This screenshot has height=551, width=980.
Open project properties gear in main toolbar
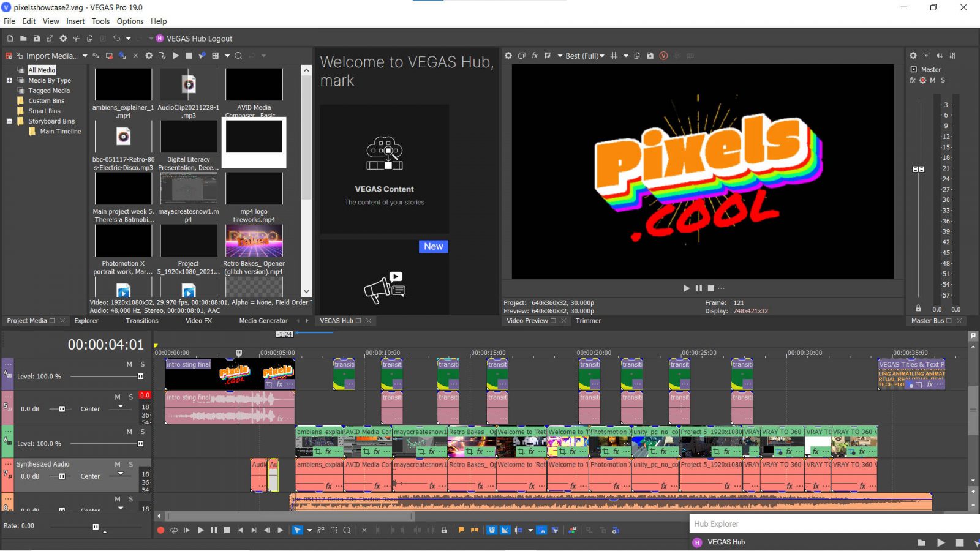[x=63, y=39]
